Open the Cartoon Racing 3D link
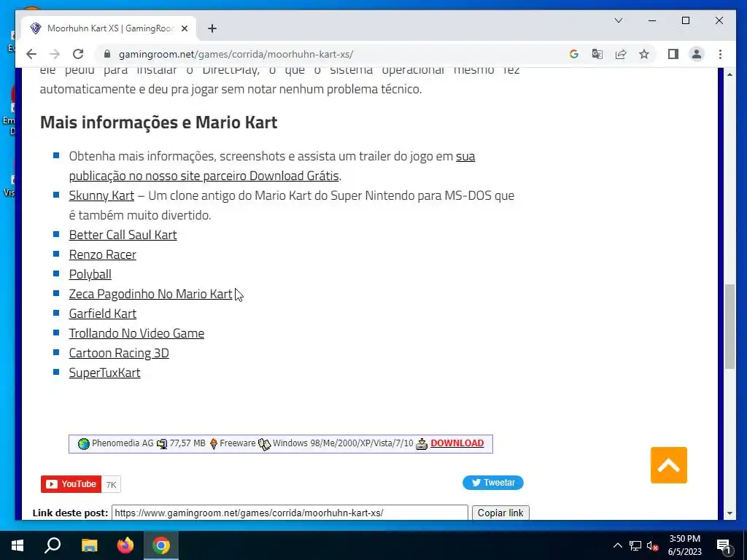 coord(119,353)
